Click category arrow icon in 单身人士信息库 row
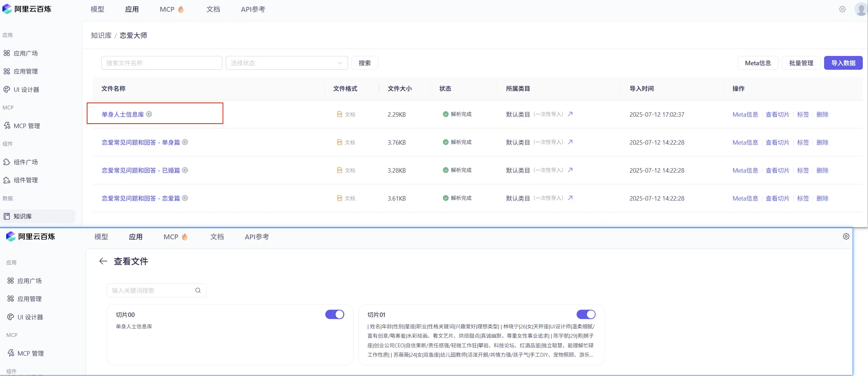Viewport: 868px width, 376px height. coord(570,114)
